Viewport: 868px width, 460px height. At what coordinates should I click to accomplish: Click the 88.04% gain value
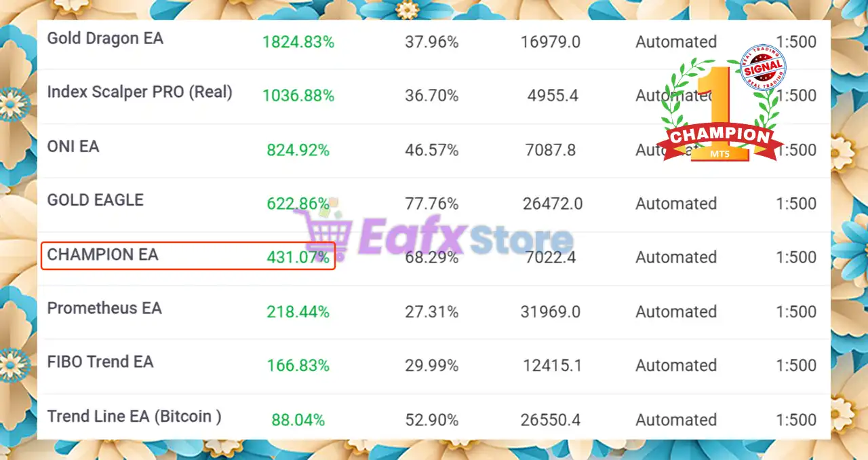coord(298,420)
